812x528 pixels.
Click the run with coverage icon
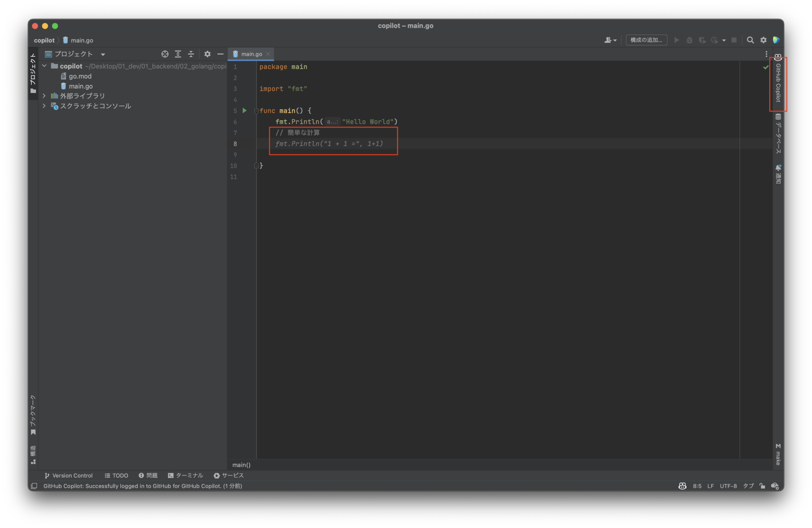[702, 40]
